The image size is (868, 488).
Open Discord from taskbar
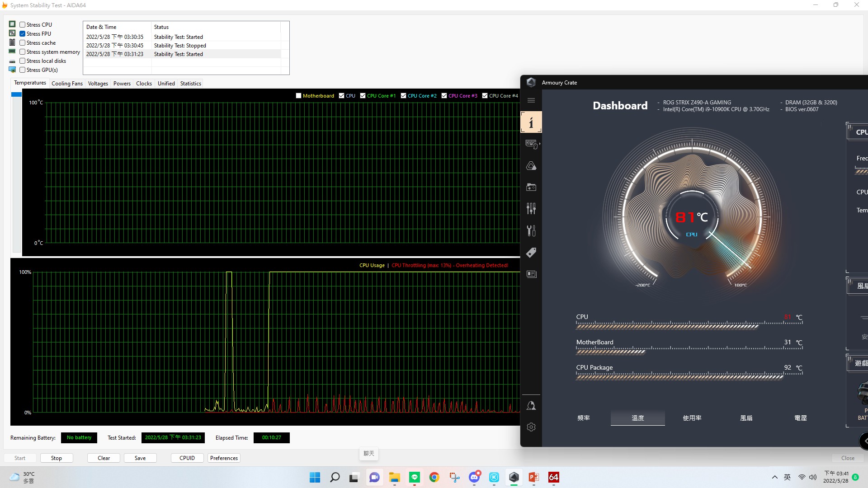pyautogui.click(x=474, y=477)
